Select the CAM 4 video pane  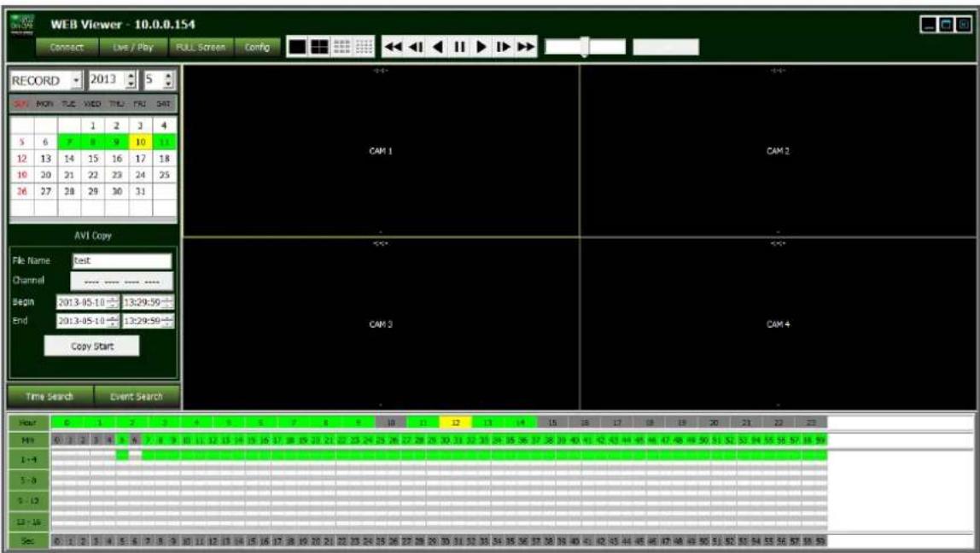[779, 323]
